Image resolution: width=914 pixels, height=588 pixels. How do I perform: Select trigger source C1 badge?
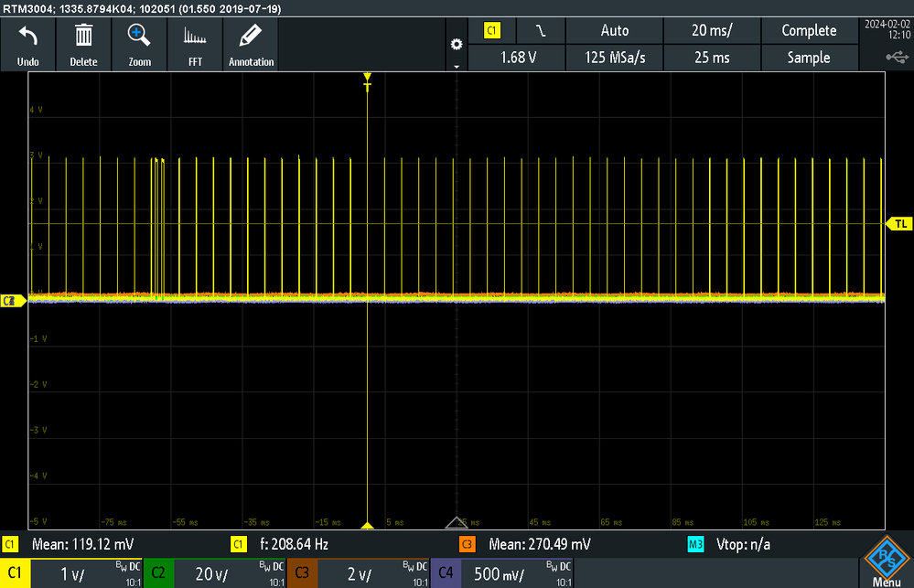(x=492, y=30)
